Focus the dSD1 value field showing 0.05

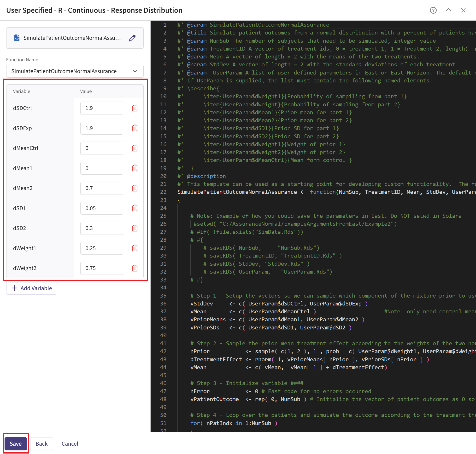tap(101, 208)
